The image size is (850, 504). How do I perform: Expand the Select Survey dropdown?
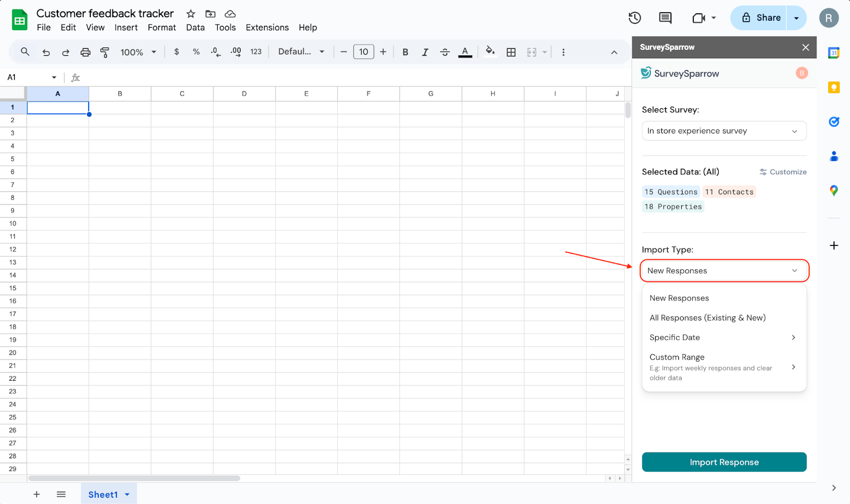coord(724,131)
